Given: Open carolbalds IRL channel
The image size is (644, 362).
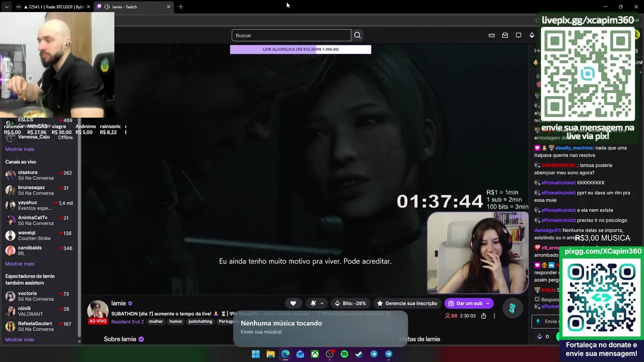Looking at the screenshot, I should point(39,250).
